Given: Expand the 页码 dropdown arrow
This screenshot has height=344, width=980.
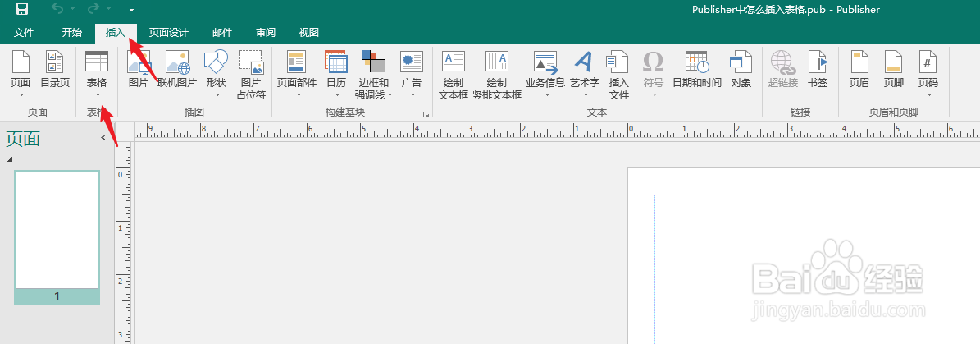Looking at the screenshot, I should [929, 95].
